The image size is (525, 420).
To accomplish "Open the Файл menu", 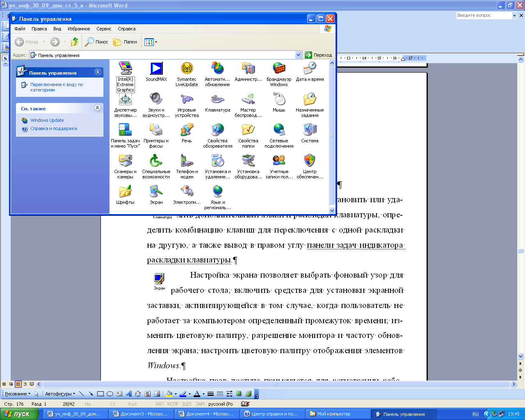I will [20, 29].
